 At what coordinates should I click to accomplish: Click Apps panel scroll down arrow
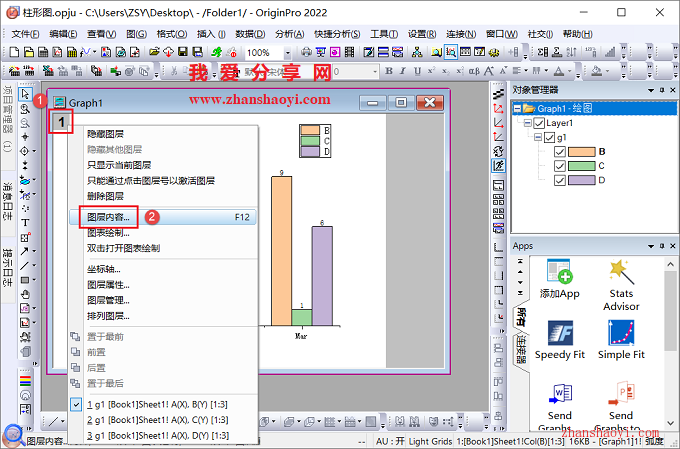pyautogui.click(x=670, y=423)
